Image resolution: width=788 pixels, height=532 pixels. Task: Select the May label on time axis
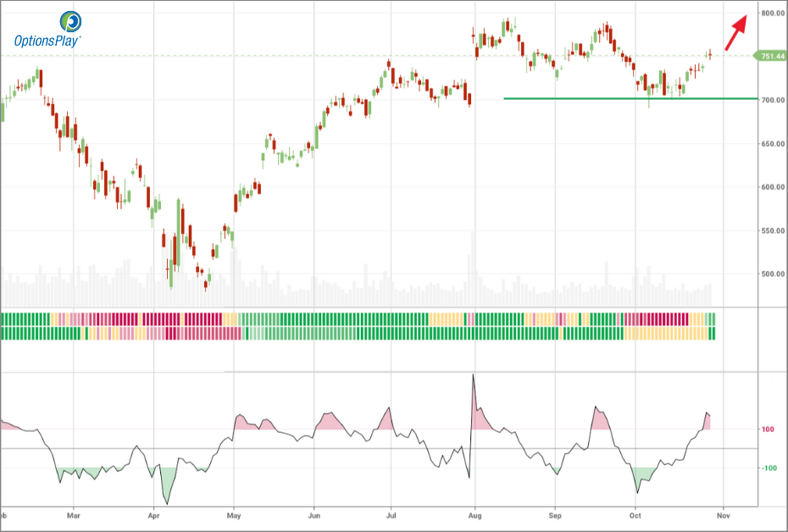coord(235,514)
